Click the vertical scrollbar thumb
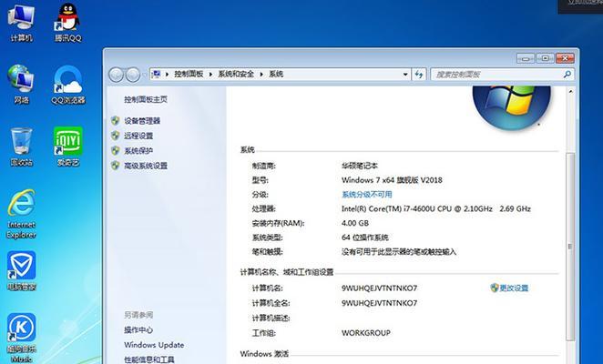 click(x=571, y=246)
